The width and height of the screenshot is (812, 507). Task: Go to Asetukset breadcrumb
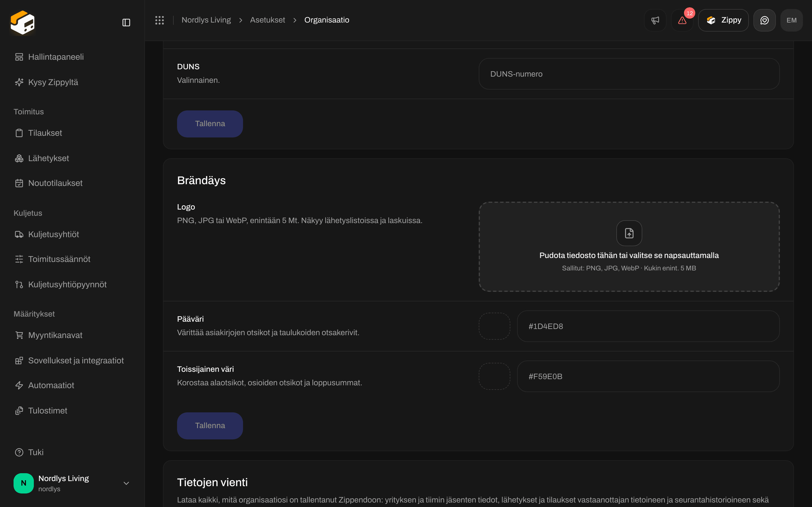point(267,20)
